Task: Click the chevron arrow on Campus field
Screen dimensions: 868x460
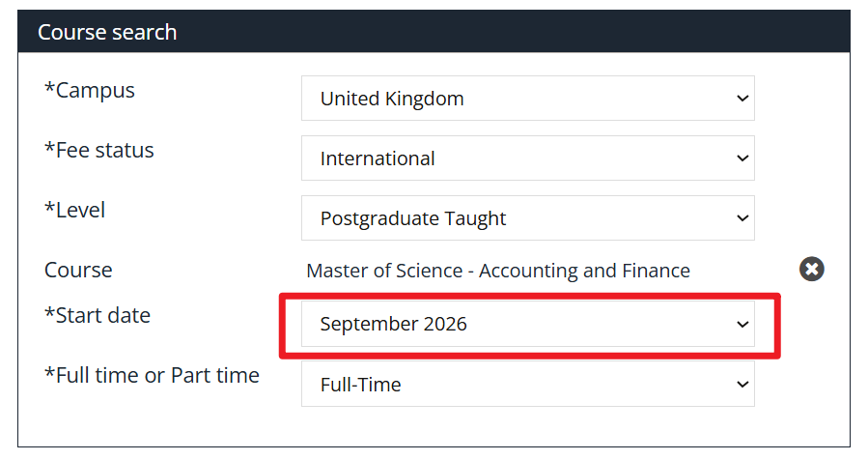Action: pos(742,99)
